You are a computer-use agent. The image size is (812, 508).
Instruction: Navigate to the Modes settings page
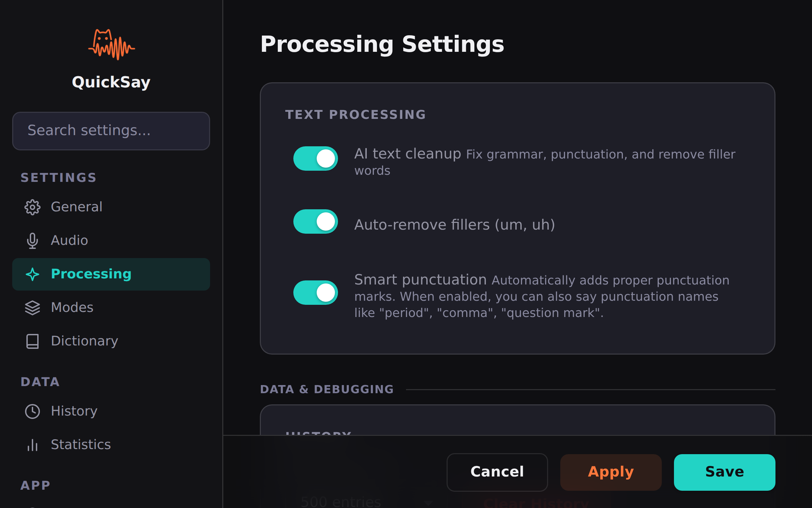(72, 307)
